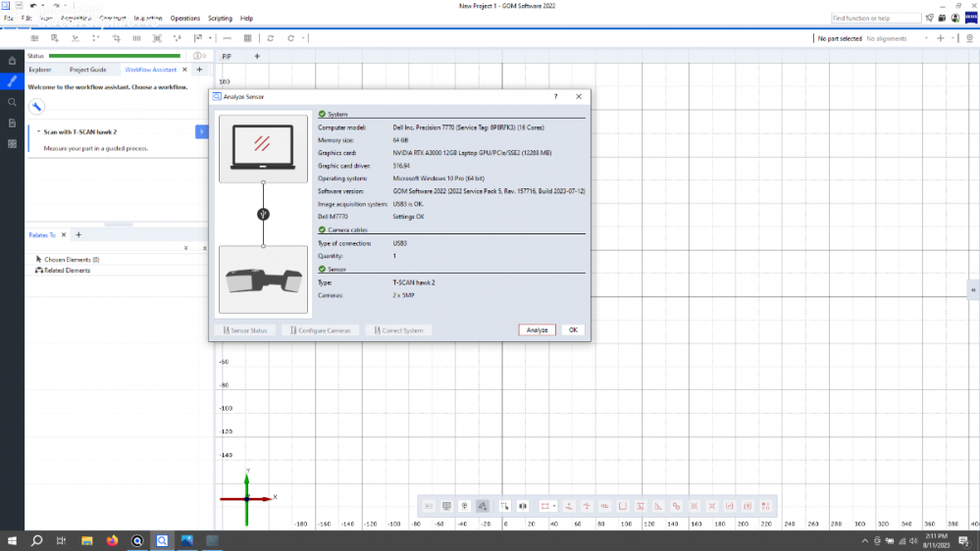This screenshot has height=551, width=980.
Task: Click the Configure Cameras button
Action: click(321, 330)
